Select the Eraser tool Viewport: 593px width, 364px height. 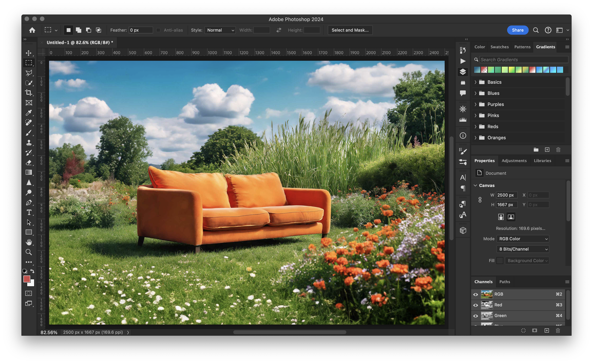pyautogui.click(x=29, y=162)
